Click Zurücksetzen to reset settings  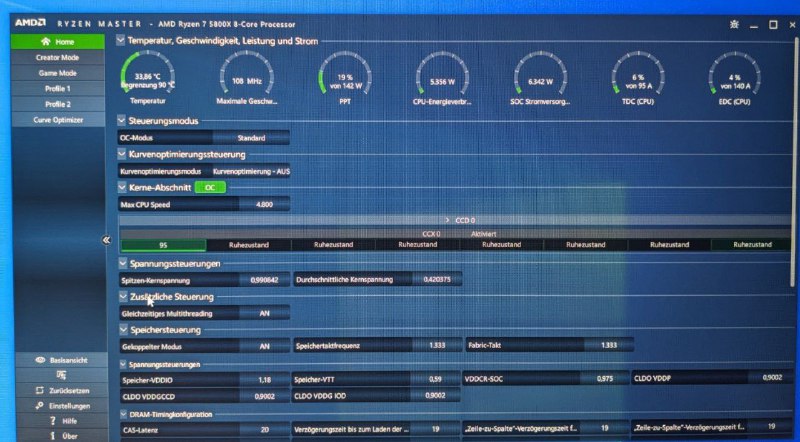(x=62, y=390)
